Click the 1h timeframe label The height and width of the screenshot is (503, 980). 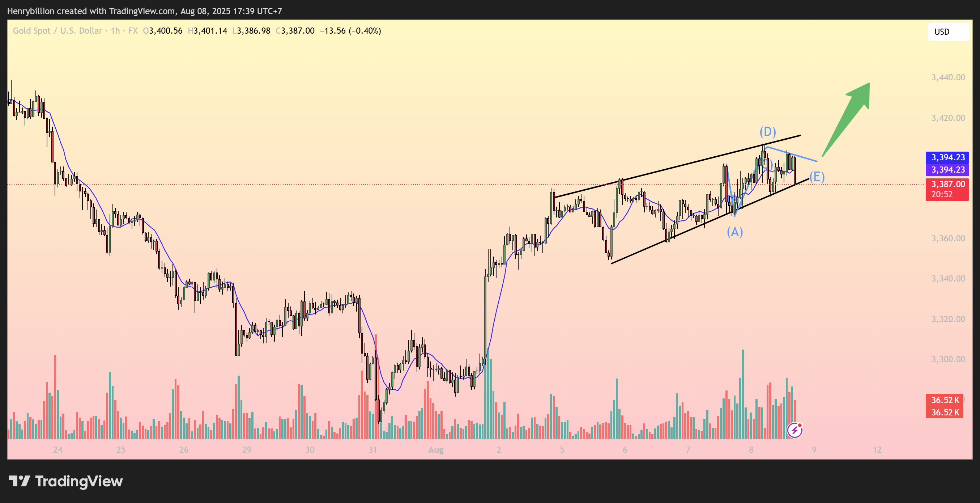click(115, 31)
